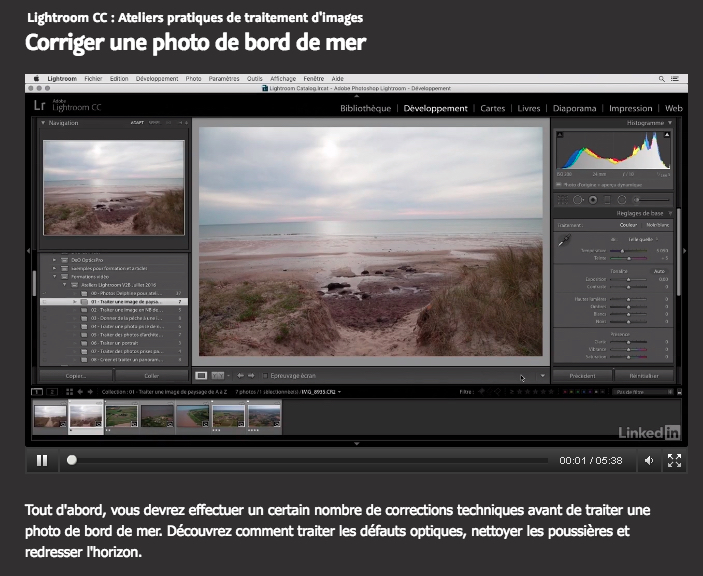
Task: Choose Couleur treatment
Action: pos(628,225)
